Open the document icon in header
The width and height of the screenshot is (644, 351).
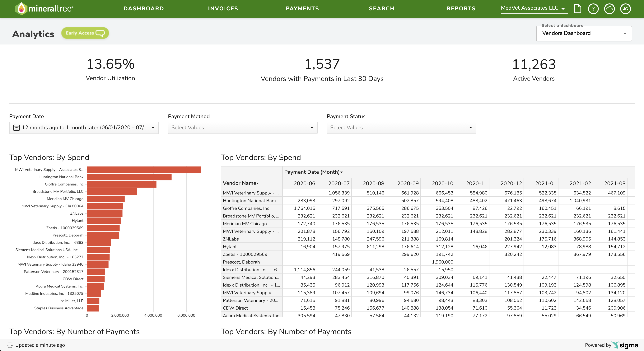pyautogui.click(x=577, y=8)
